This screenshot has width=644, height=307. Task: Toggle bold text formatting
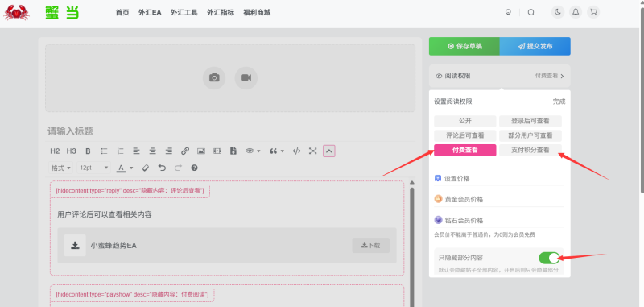coord(88,151)
